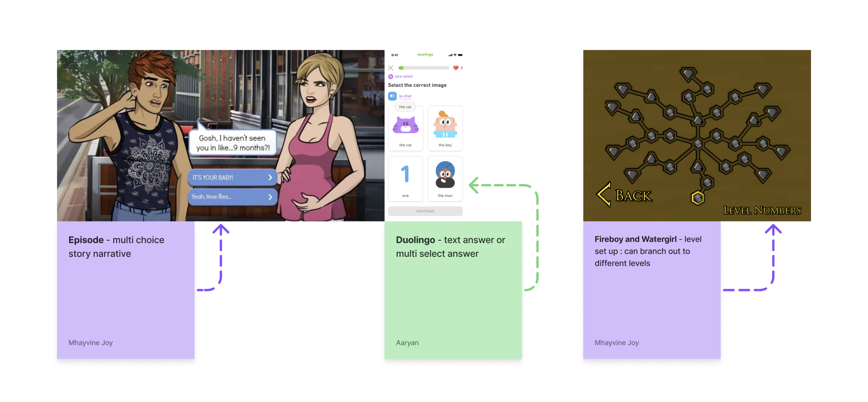This screenshot has width=868, height=402.
Task: Click the gold hexagon starting level node
Action: pos(698,198)
